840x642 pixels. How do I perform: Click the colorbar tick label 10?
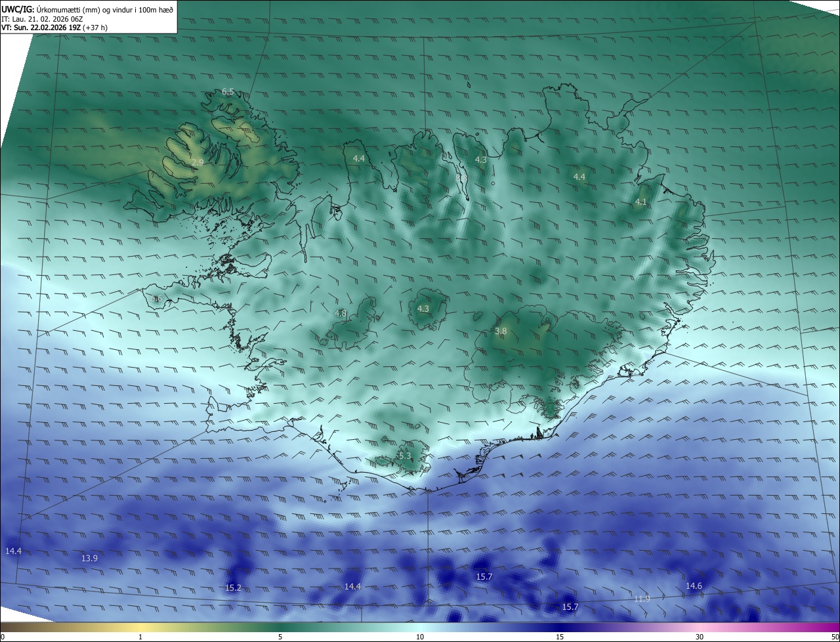[420, 637]
